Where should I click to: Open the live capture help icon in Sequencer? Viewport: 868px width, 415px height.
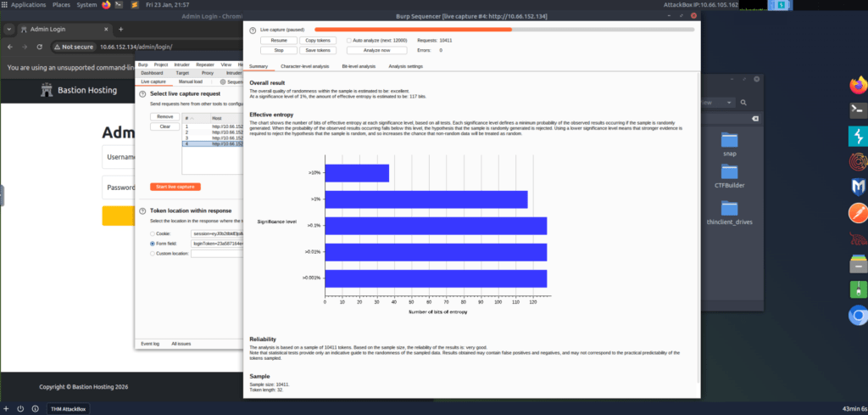tap(253, 30)
